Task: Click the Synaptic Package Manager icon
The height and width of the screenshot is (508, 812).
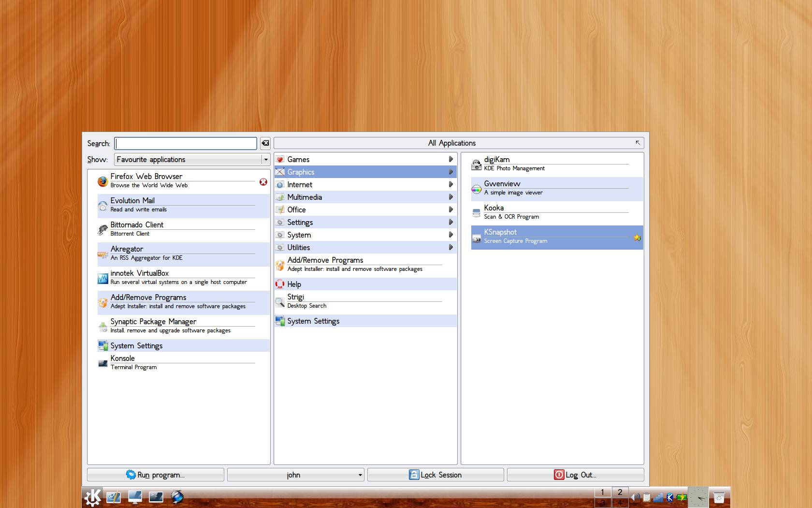Action: point(103,327)
